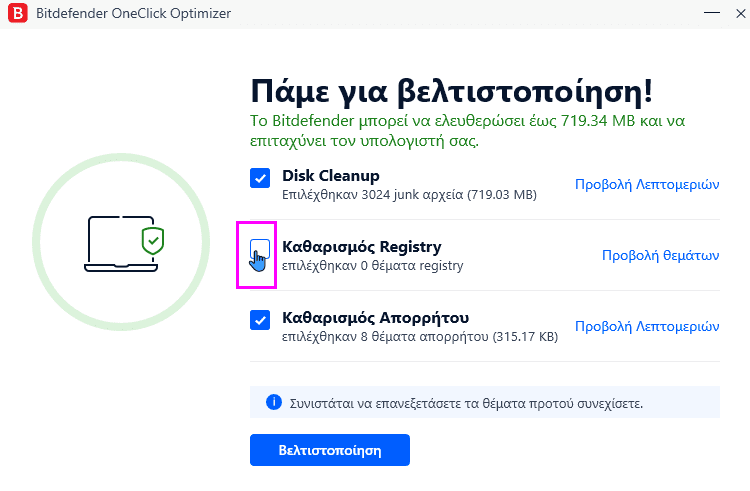Click text 'επιλέχθηκαν 8 θέματα απορρήτου (315.17 KB)'
Image resolution: width=750 pixels, height=491 pixels.
420,337
